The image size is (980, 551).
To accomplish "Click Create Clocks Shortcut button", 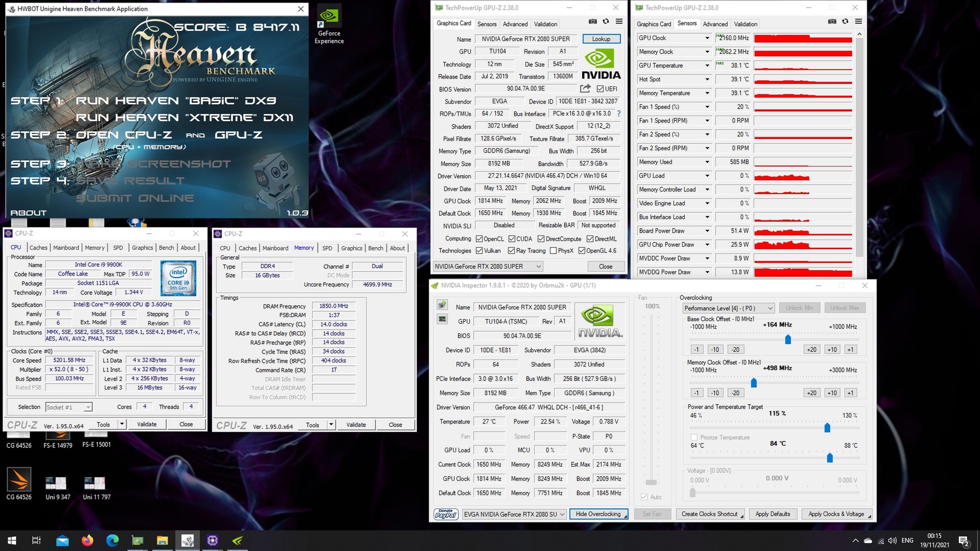I will (710, 514).
